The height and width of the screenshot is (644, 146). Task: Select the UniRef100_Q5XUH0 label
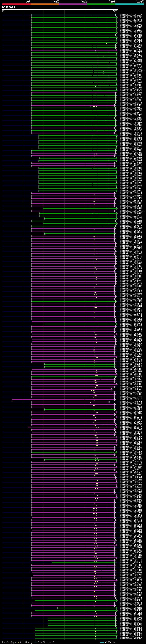[131, 334]
